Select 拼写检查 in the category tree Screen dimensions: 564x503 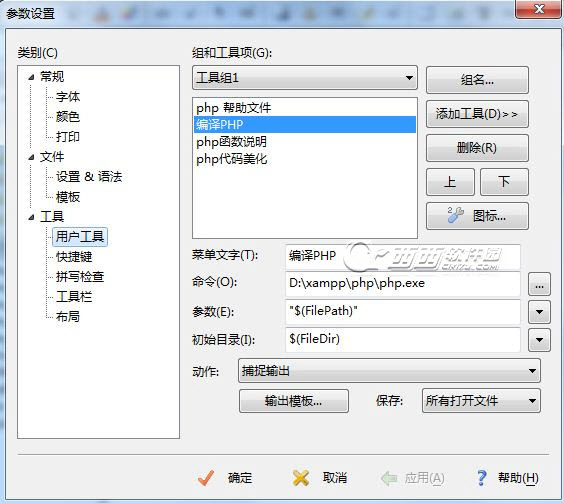(80, 277)
